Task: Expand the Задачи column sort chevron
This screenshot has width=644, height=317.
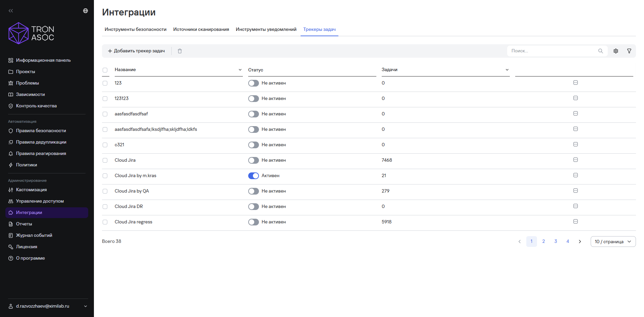Action: tap(507, 70)
